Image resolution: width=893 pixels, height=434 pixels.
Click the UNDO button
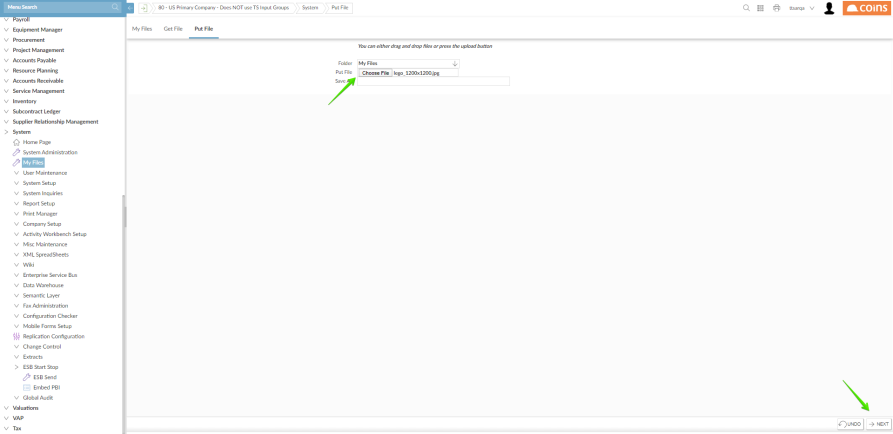[x=850, y=424]
